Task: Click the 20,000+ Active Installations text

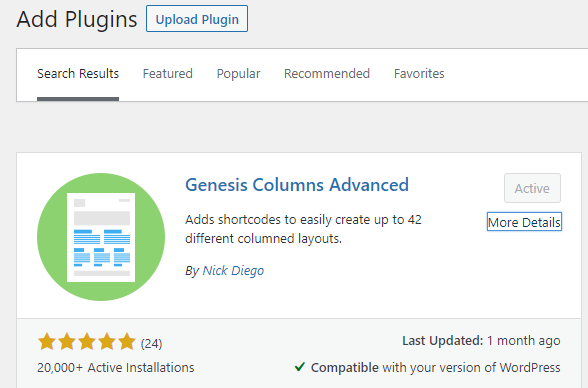Action: [x=116, y=368]
